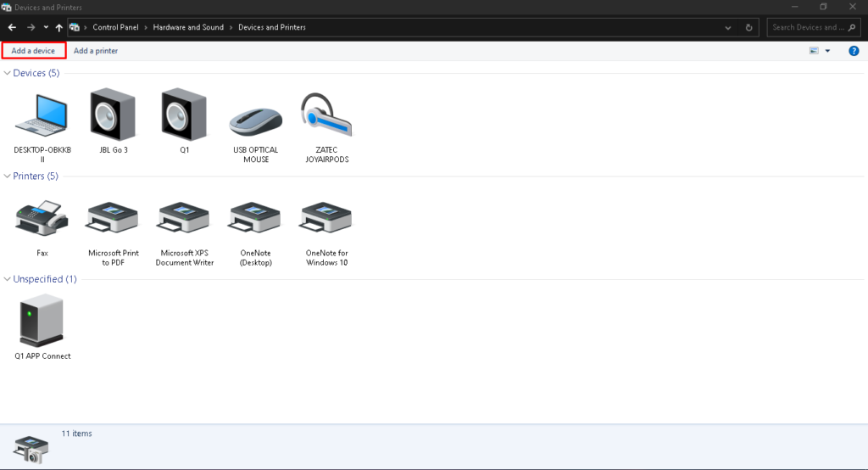This screenshot has width=868, height=470.
Task: Navigate to Hardware and Sound breadcrumb
Action: pos(188,27)
